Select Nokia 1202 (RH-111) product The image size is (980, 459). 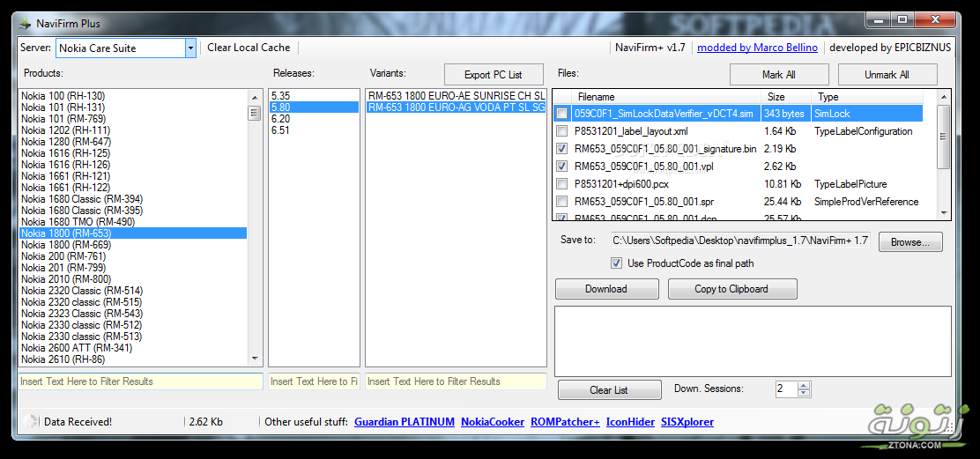[x=133, y=130]
